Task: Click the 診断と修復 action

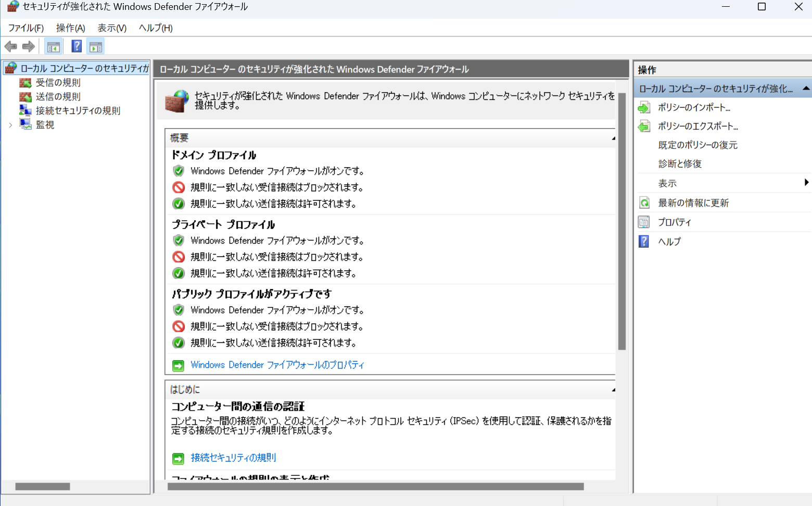Action: coord(680,163)
